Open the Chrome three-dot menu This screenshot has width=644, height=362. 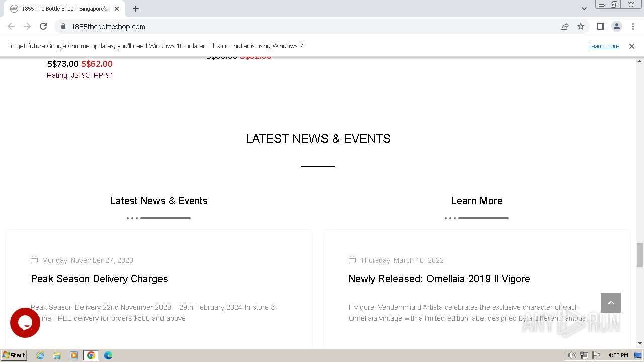[633, 26]
